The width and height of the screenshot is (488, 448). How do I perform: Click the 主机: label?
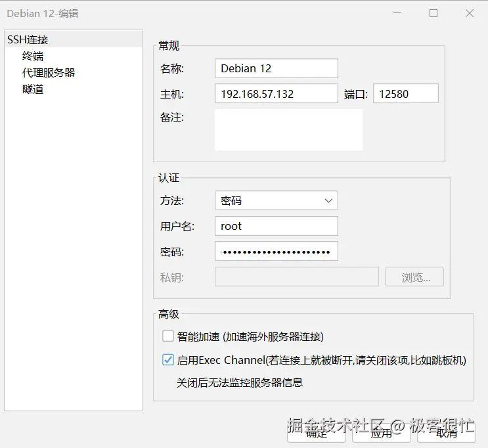tap(172, 94)
